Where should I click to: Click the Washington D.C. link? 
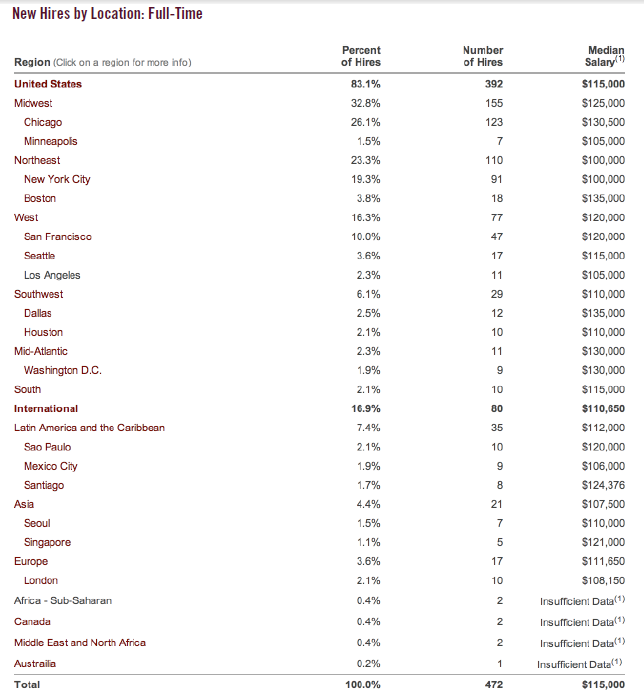click(x=63, y=370)
